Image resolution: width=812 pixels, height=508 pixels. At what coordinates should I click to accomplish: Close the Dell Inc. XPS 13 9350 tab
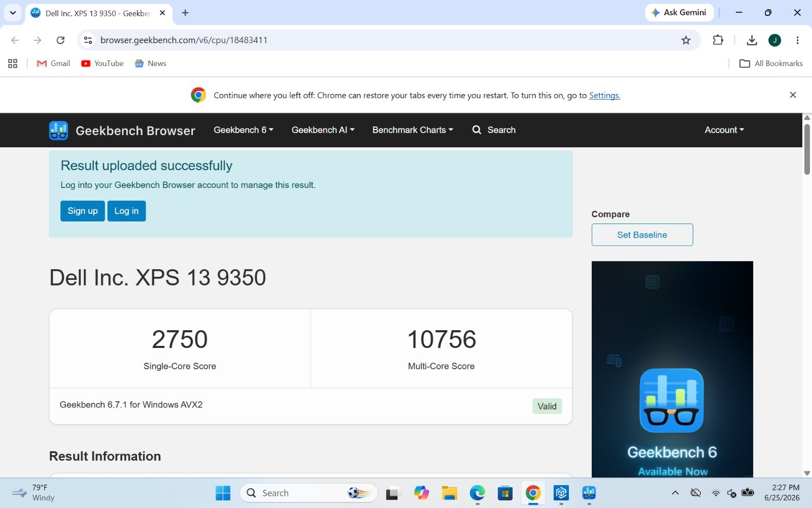[x=162, y=13]
